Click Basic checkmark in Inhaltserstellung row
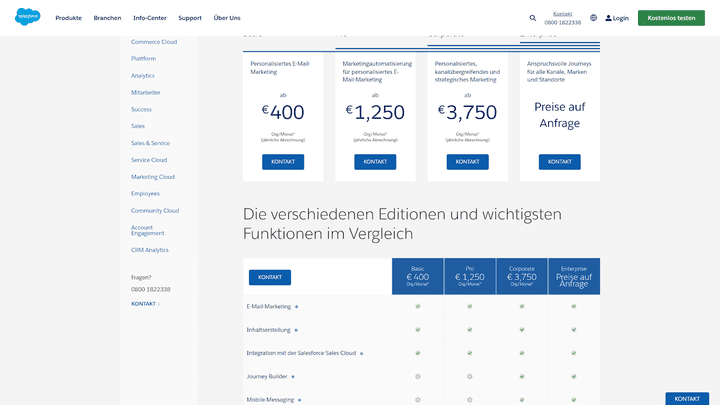This screenshot has width=720, height=405. [418, 330]
